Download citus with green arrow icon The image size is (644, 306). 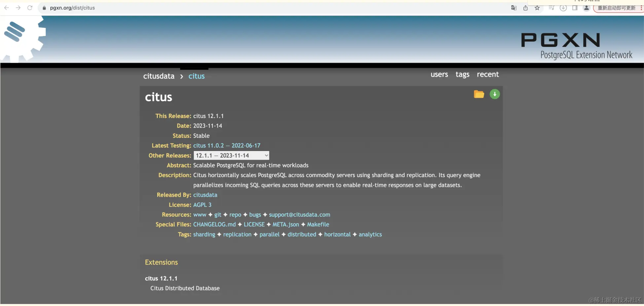click(x=495, y=94)
